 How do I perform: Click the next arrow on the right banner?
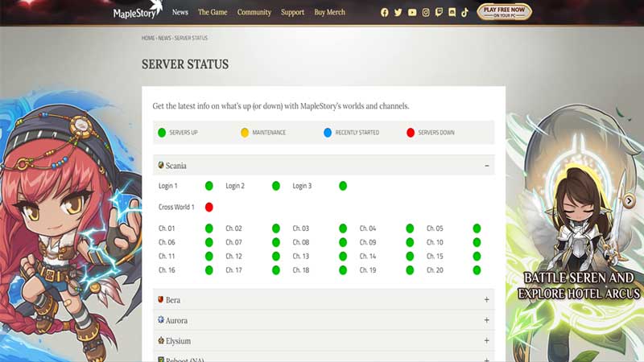(x=630, y=200)
